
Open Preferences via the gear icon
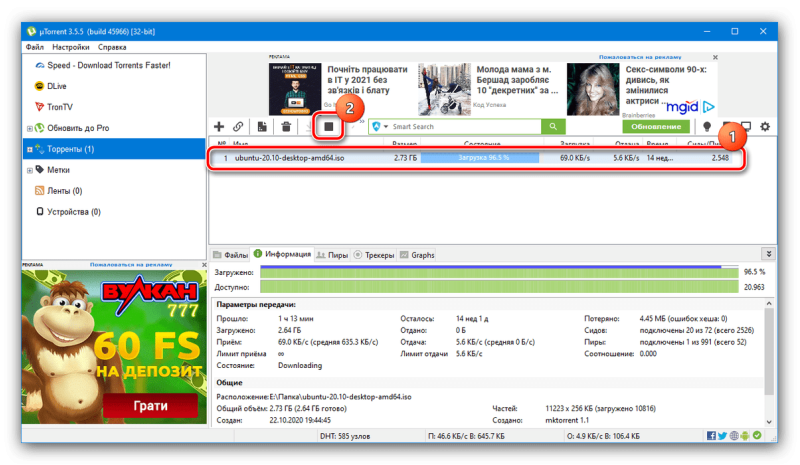(765, 127)
